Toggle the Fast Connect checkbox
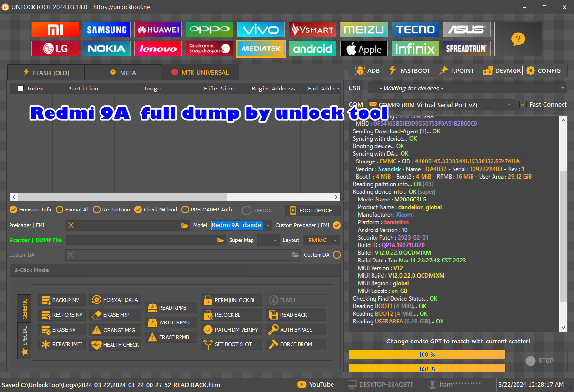Screen dimensions: 574x392 pos(543,104)
